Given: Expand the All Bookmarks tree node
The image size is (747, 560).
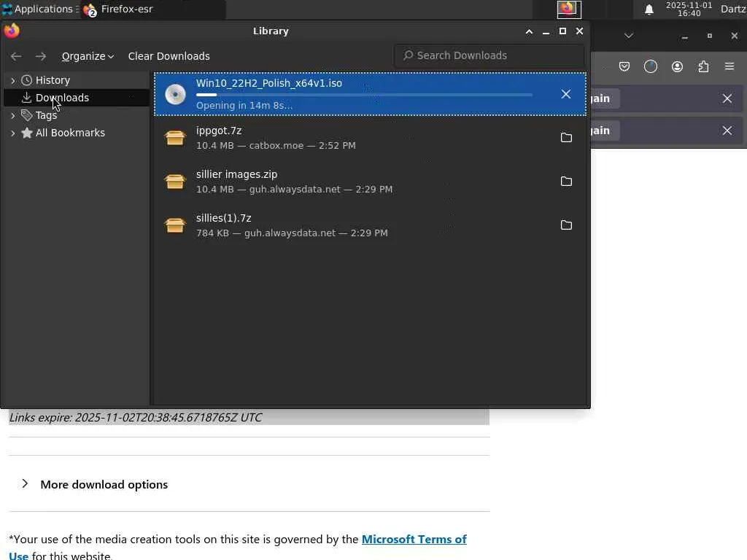Looking at the screenshot, I should 13,133.
